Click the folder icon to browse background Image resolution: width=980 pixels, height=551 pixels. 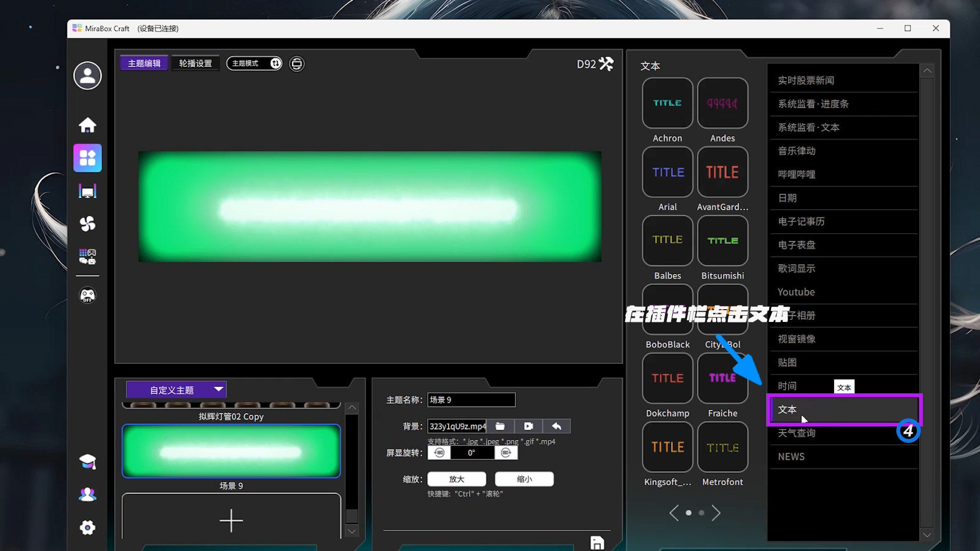(x=500, y=426)
